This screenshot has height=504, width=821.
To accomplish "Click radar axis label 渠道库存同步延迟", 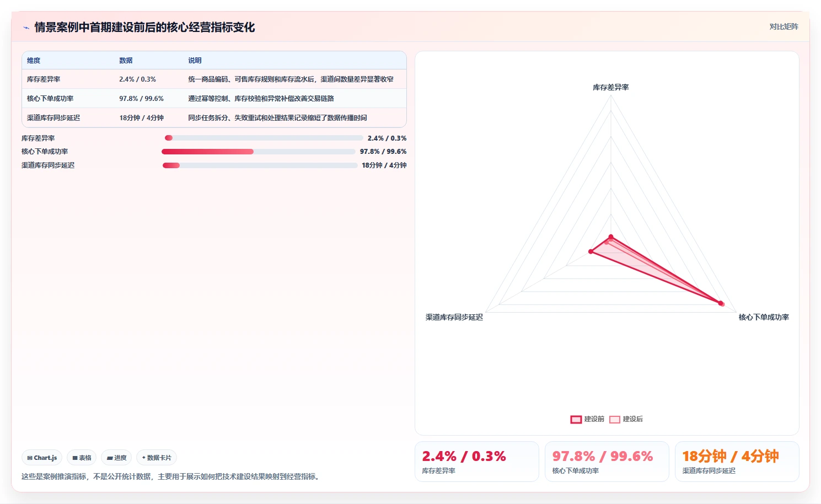I will click(454, 317).
